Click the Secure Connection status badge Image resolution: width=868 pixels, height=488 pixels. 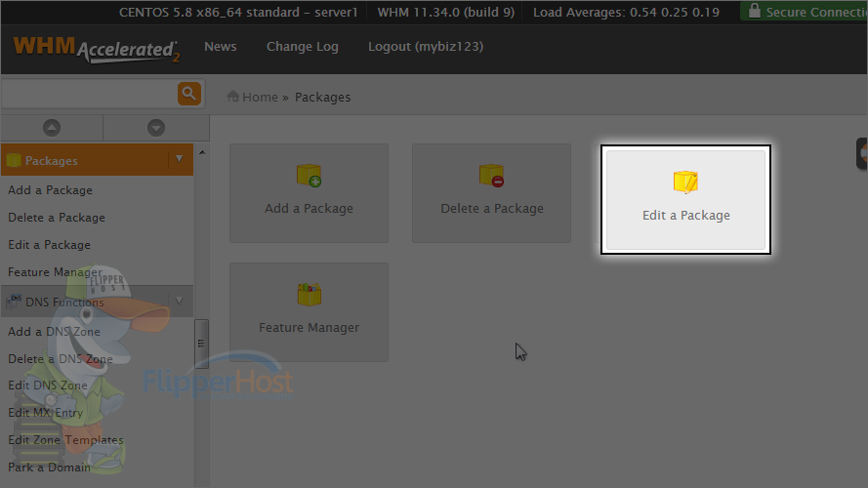[x=805, y=11]
